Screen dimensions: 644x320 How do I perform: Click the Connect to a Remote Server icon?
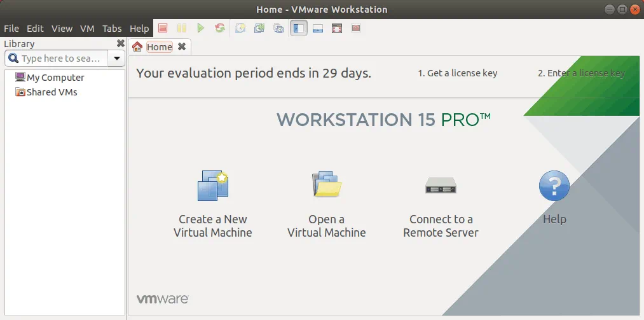coord(441,185)
